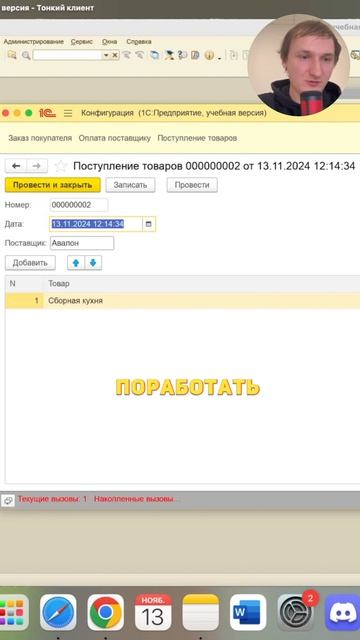Open the calendar picker for Дата

pos(149,224)
